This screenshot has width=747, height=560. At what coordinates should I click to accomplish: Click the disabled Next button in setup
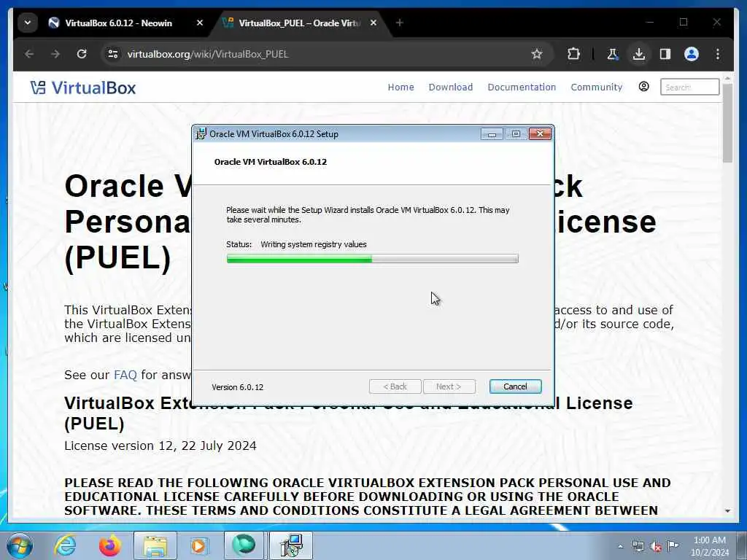click(449, 386)
